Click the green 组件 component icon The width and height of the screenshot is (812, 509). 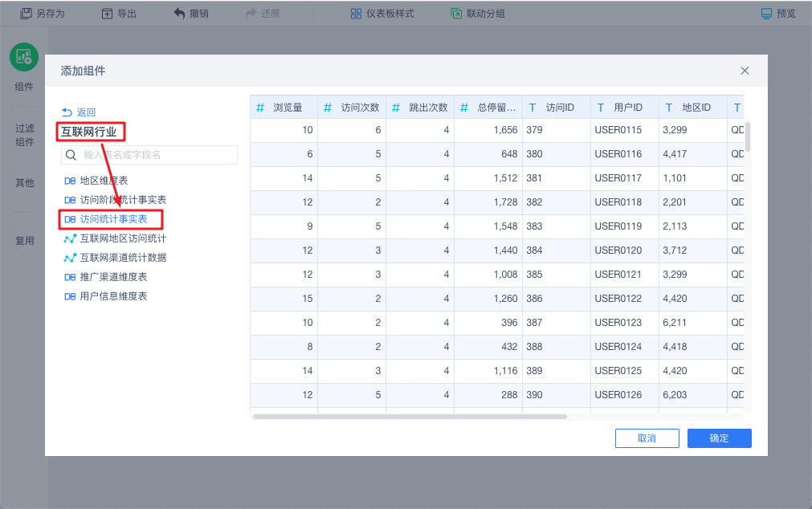click(24, 57)
